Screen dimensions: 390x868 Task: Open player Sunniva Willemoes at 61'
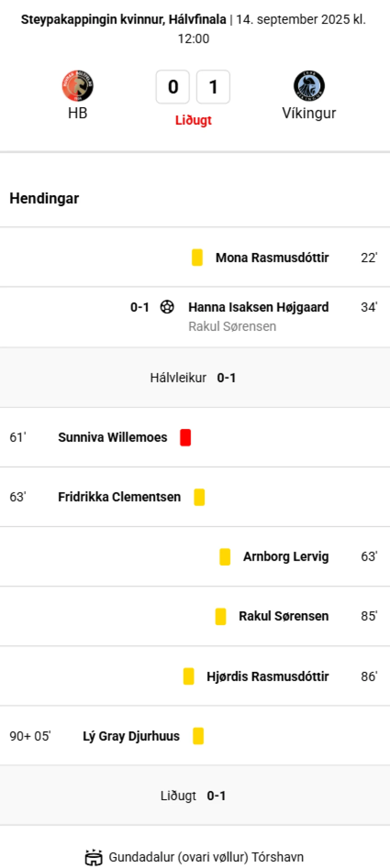click(113, 437)
